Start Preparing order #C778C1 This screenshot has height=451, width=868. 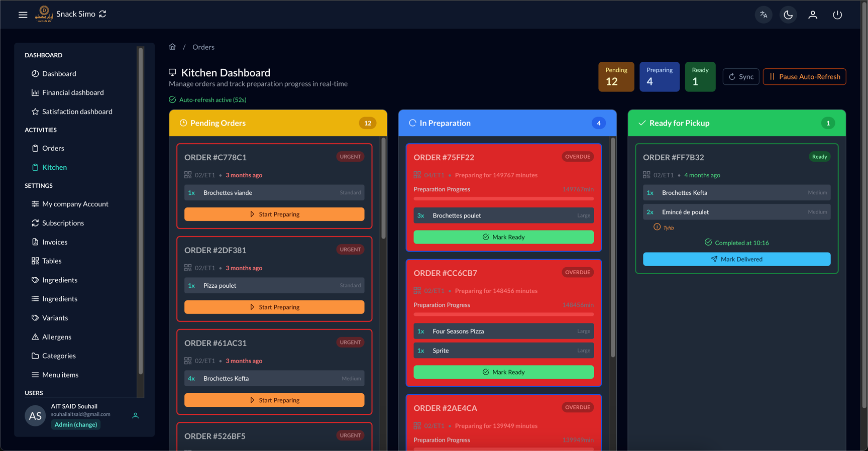[274, 214]
